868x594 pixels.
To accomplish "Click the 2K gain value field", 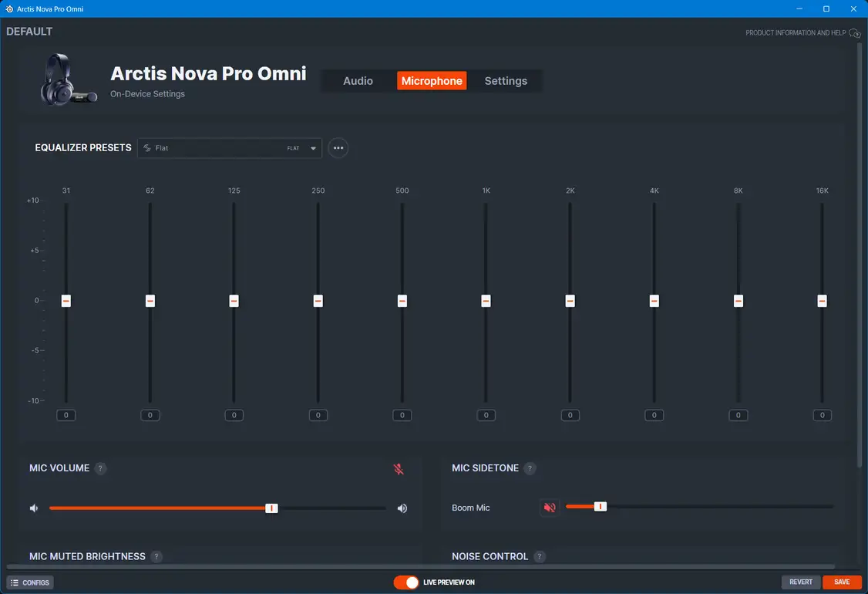I will pyautogui.click(x=570, y=415).
